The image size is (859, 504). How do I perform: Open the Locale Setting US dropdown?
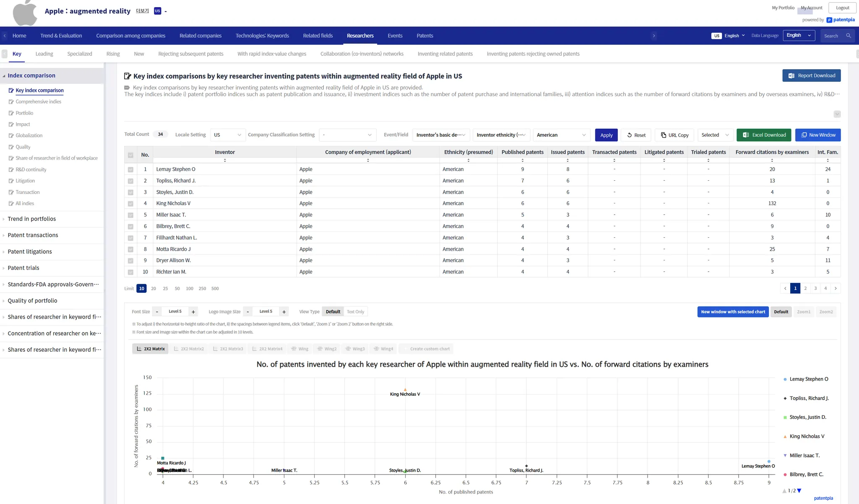tap(227, 135)
